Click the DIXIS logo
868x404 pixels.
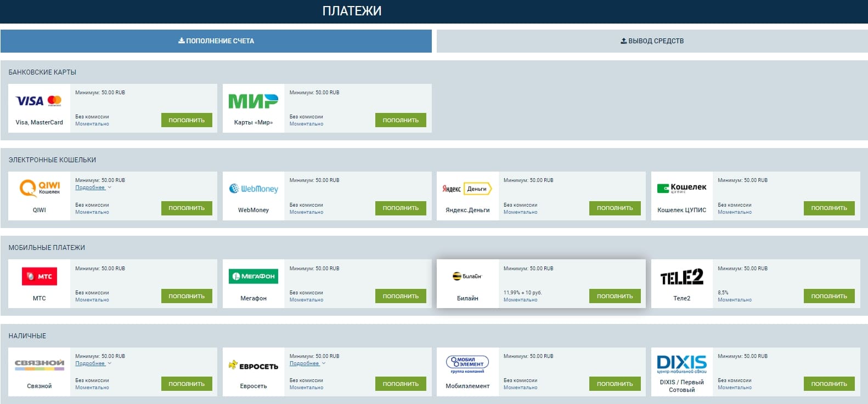pos(681,364)
